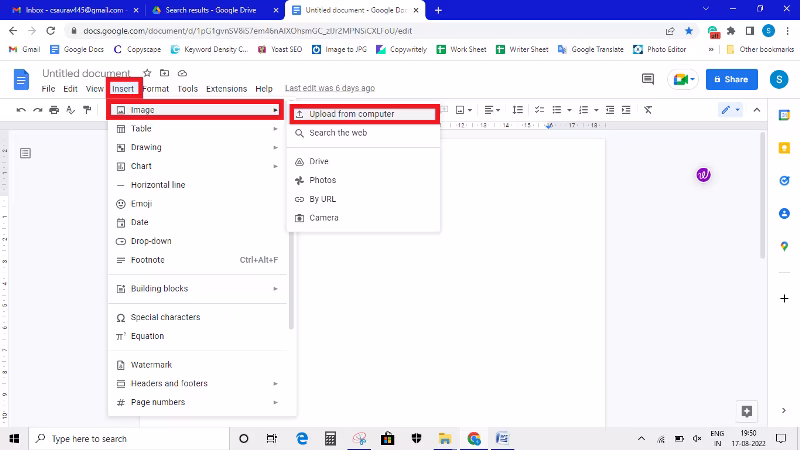The image size is (800, 450).
Task: Click the Untitled document title field
Action: click(x=86, y=73)
